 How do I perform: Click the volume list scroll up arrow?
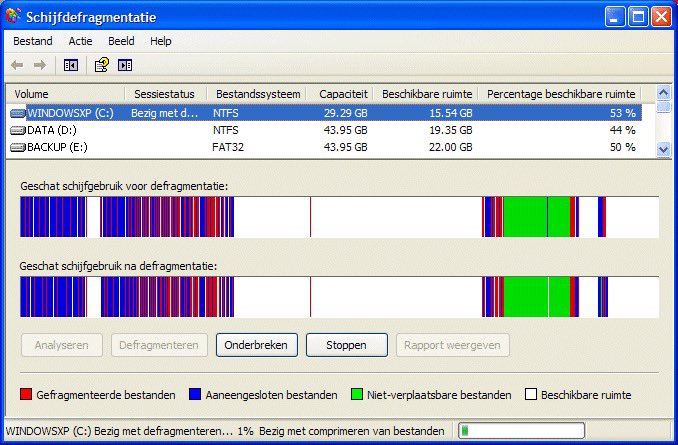tap(663, 92)
